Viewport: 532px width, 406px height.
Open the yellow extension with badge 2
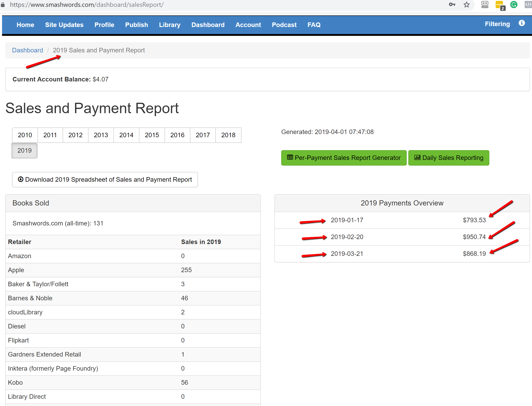click(x=500, y=5)
